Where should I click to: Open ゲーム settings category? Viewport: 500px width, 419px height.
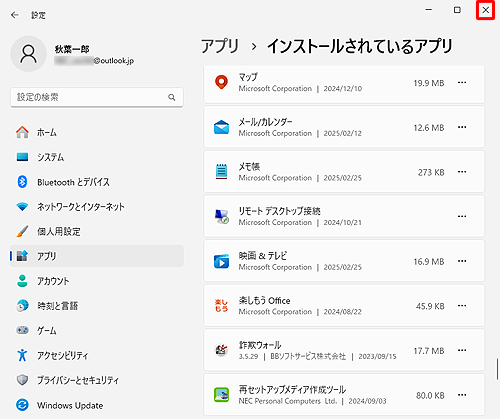pyautogui.click(x=97, y=330)
